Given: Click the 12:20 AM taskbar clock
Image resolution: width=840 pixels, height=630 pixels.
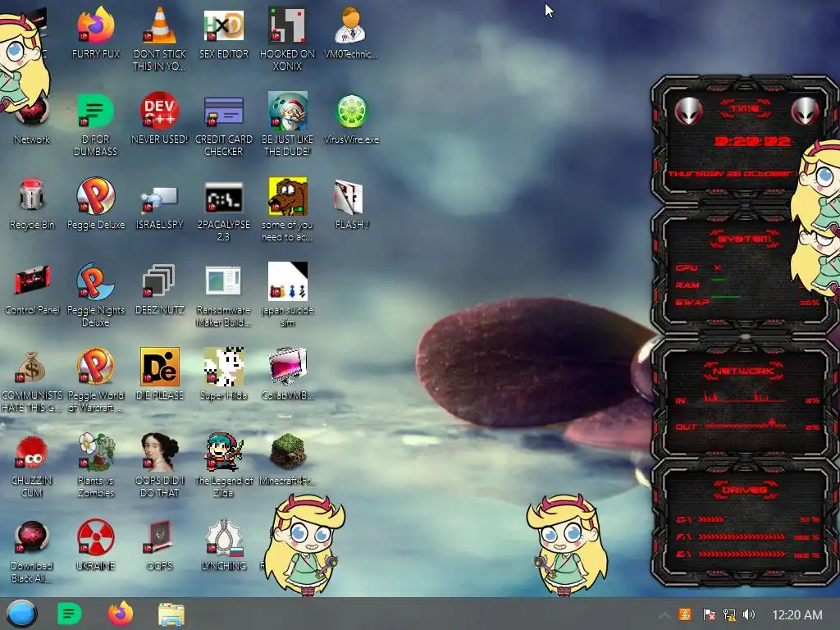Looking at the screenshot, I should (797, 614).
